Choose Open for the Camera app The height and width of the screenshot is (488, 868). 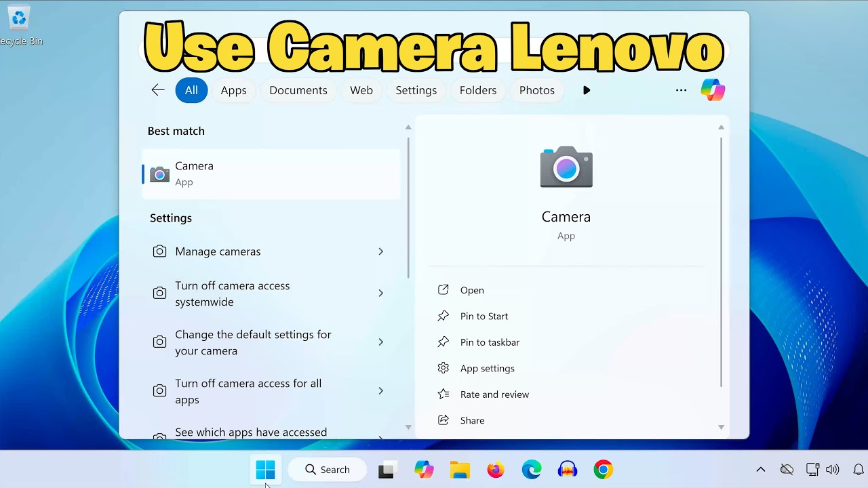(x=472, y=290)
